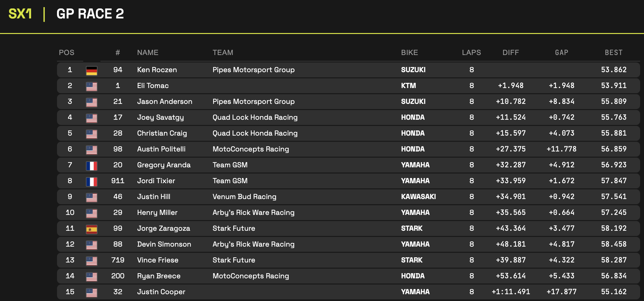The height and width of the screenshot is (301, 644).
Task: Select the SX1 class label
Action: (20, 14)
